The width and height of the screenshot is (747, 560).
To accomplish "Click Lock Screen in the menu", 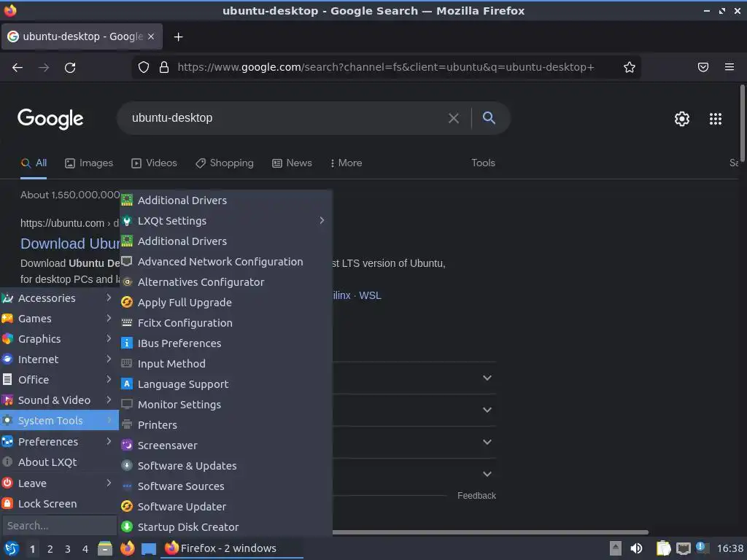I will [x=59, y=504].
